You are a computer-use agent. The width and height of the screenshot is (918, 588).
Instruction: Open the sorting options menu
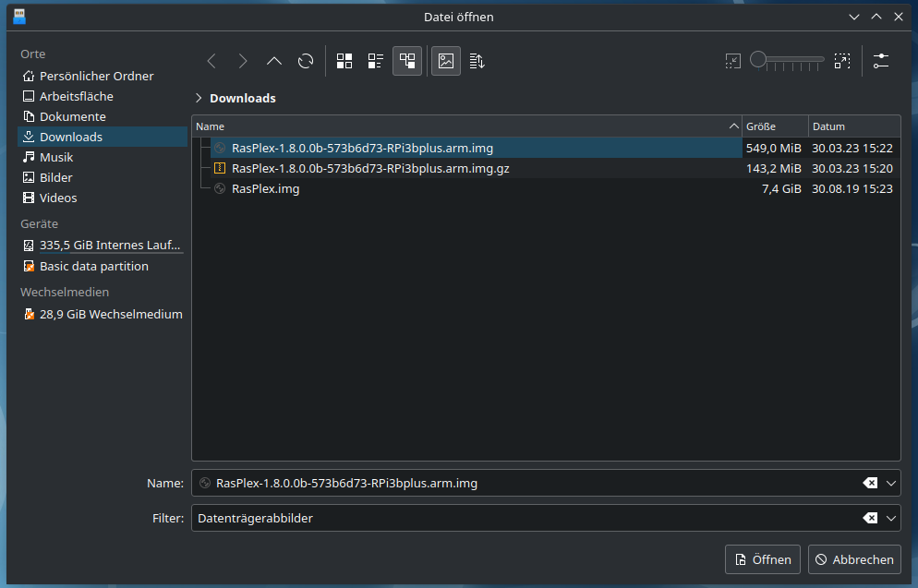click(x=477, y=61)
